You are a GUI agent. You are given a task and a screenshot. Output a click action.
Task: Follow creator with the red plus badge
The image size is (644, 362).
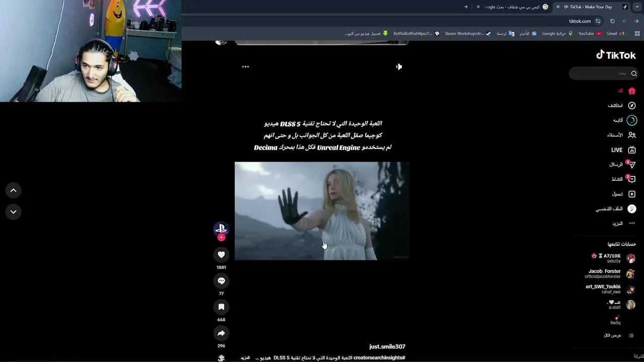pyautogui.click(x=221, y=237)
